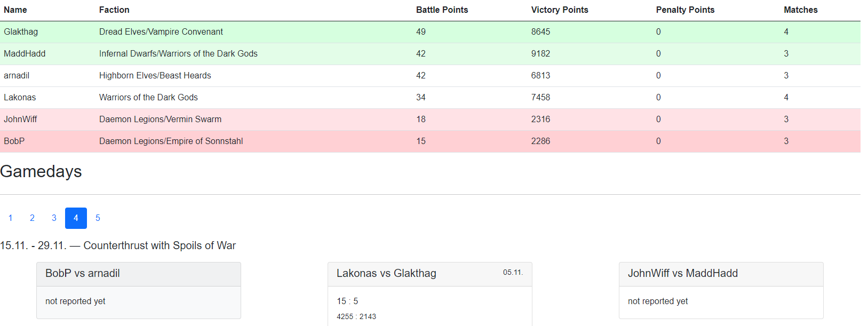The image size is (868, 326).
Task: Click the Penalty Points column header
Action: (x=685, y=10)
